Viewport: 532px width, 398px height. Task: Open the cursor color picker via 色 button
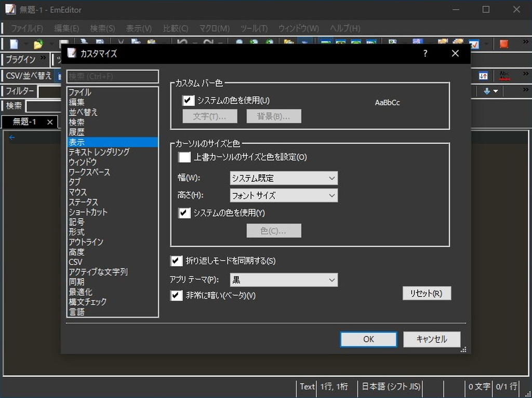[274, 230]
